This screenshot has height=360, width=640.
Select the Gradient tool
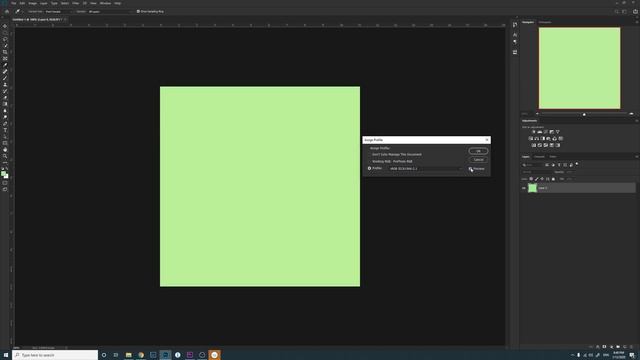pos(5,104)
